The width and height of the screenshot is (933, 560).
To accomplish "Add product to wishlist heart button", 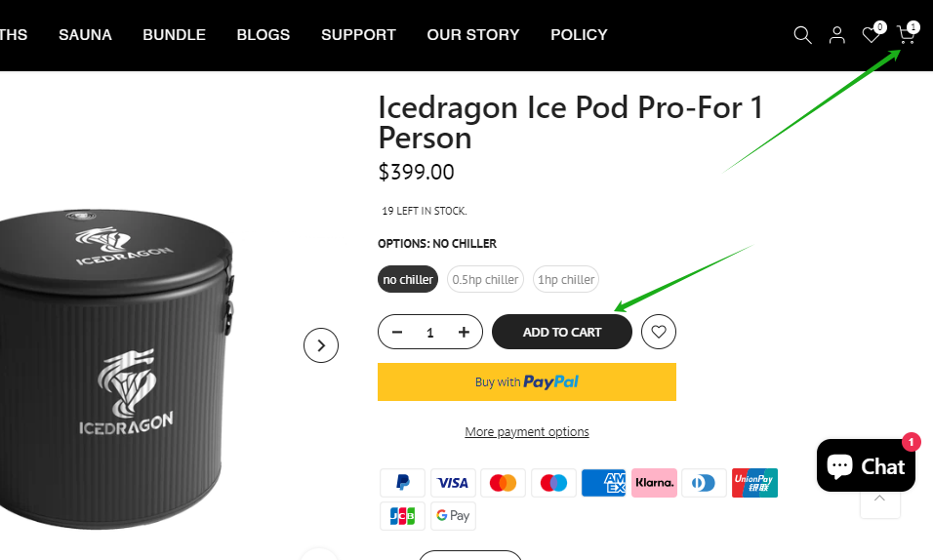I will (659, 332).
